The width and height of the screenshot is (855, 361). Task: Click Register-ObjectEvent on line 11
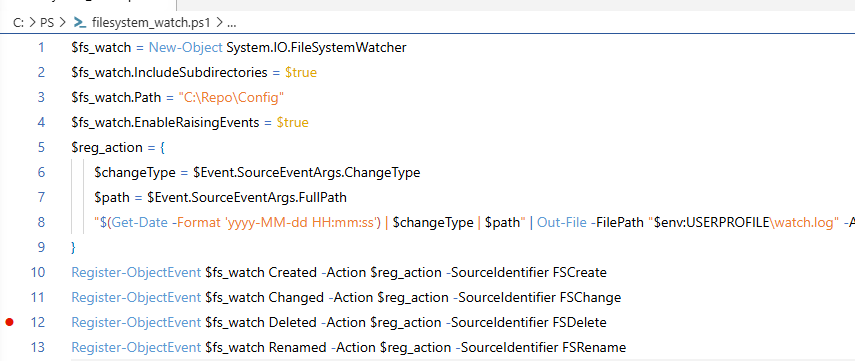[x=136, y=297]
